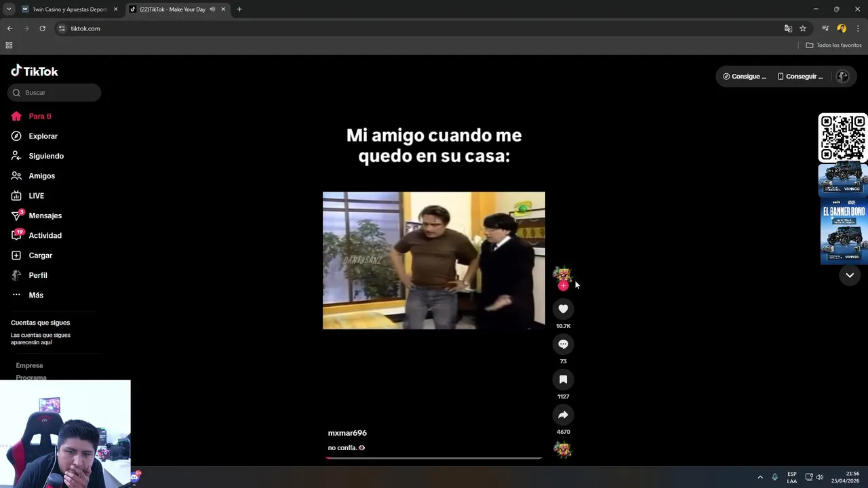The height and width of the screenshot is (488, 868).
Task: Go to next video with down chevron
Action: click(x=850, y=275)
